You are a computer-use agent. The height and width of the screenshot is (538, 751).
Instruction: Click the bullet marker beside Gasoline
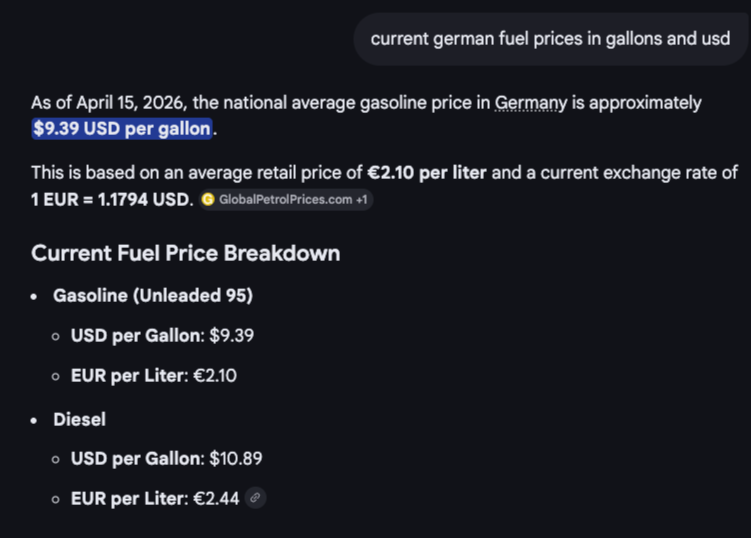coord(34,297)
